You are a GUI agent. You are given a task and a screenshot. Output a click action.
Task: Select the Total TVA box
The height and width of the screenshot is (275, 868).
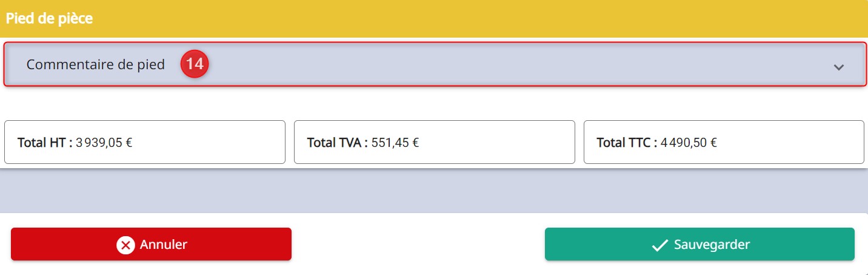pos(435,142)
